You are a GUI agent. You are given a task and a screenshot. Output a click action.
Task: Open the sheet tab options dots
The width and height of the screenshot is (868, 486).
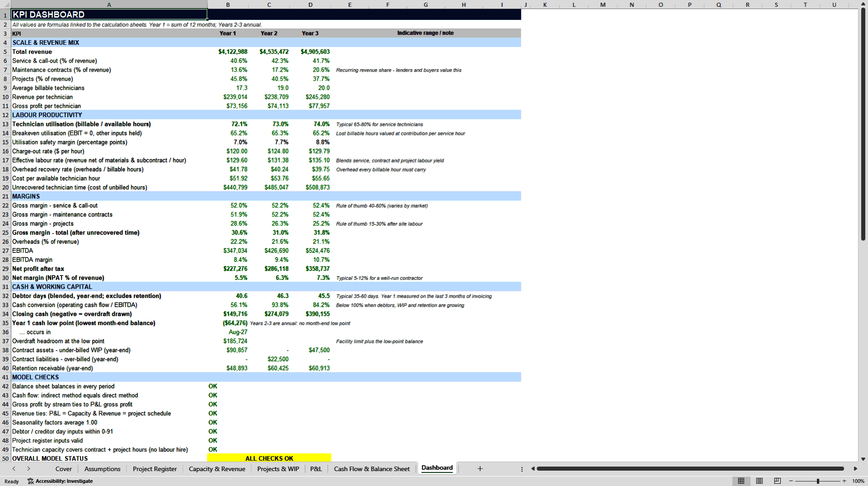pos(522,469)
